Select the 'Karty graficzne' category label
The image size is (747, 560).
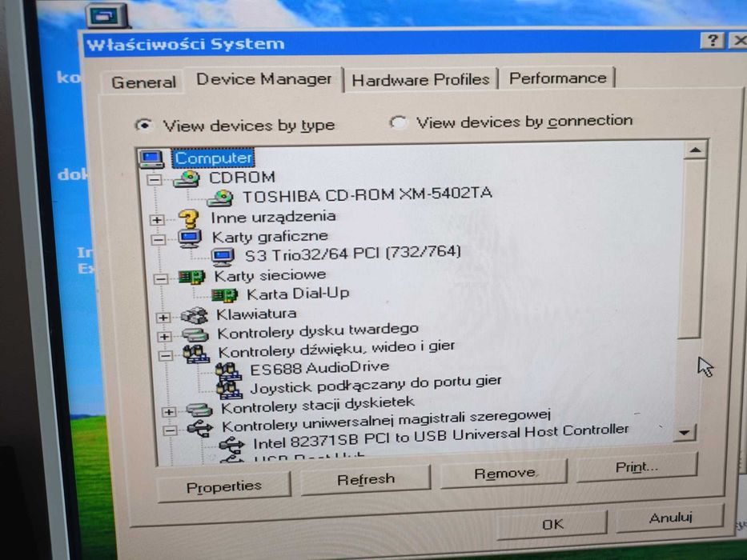point(270,236)
